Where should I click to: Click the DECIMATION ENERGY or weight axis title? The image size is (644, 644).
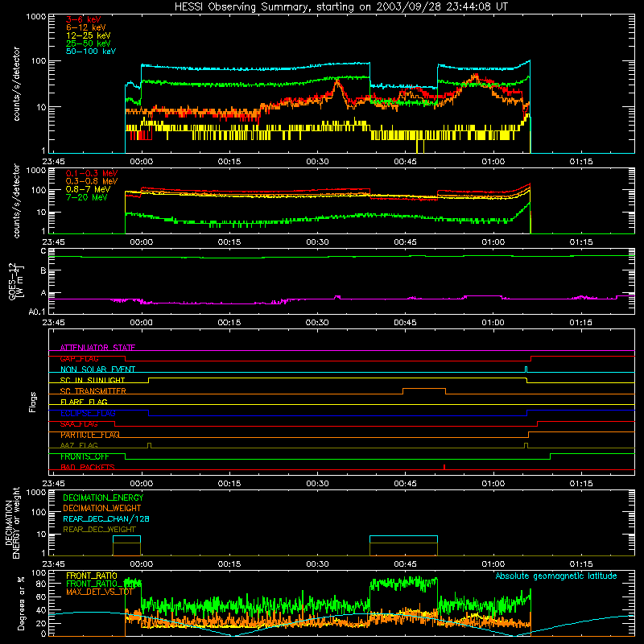click(12, 522)
